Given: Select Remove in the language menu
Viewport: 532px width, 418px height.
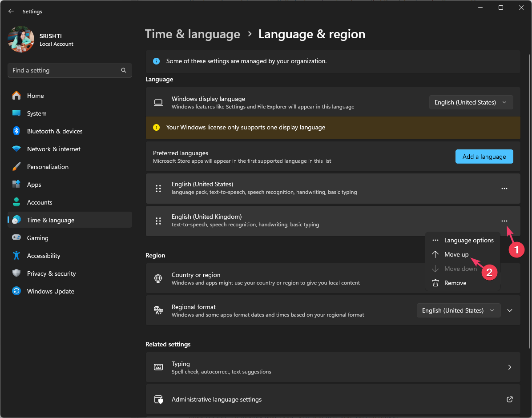Looking at the screenshot, I should [455, 283].
